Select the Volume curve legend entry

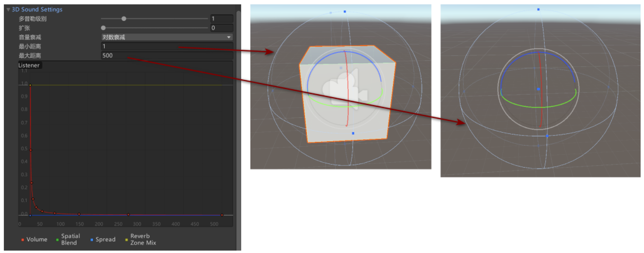(x=34, y=239)
